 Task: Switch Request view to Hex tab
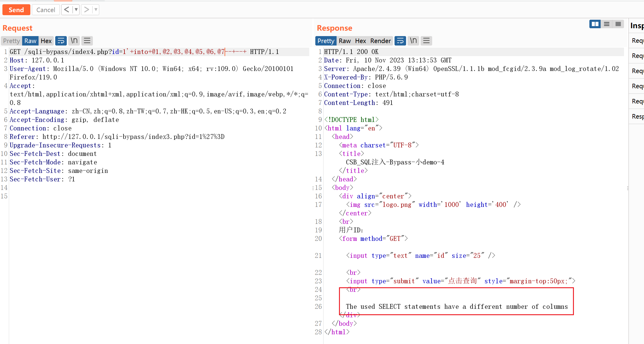pyautogui.click(x=46, y=41)
